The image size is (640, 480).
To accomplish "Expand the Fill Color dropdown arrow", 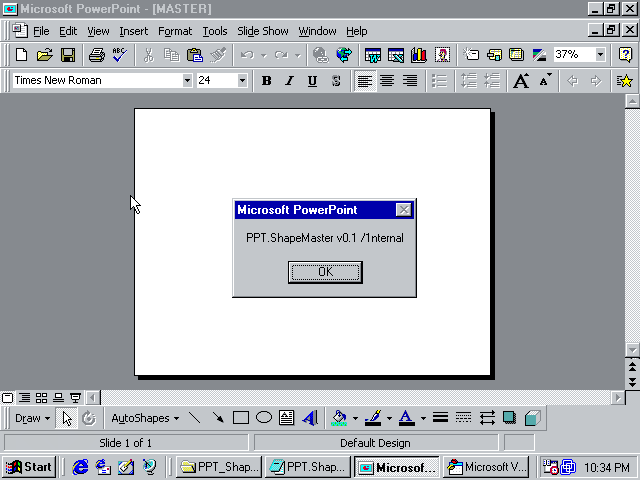I will click(355, 418).
